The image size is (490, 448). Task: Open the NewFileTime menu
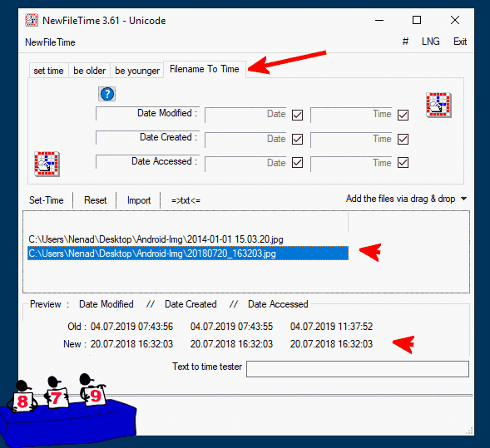[x=50, y=42]
